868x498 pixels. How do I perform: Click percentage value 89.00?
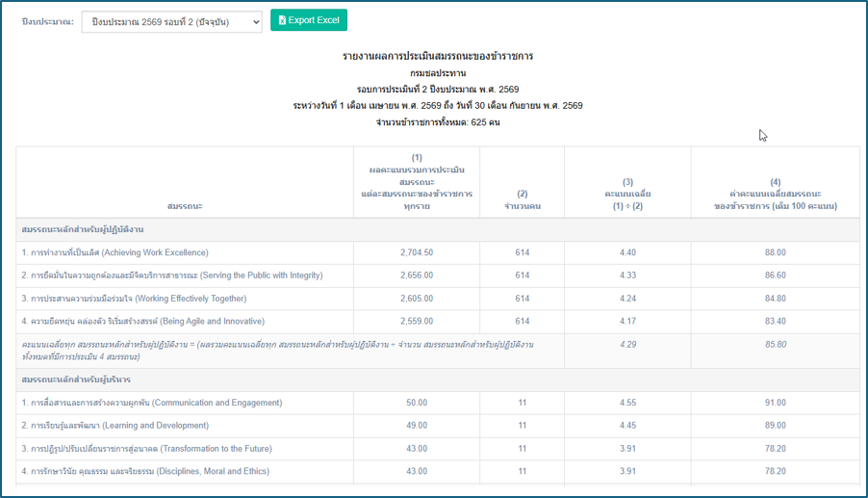click(776, 426)
